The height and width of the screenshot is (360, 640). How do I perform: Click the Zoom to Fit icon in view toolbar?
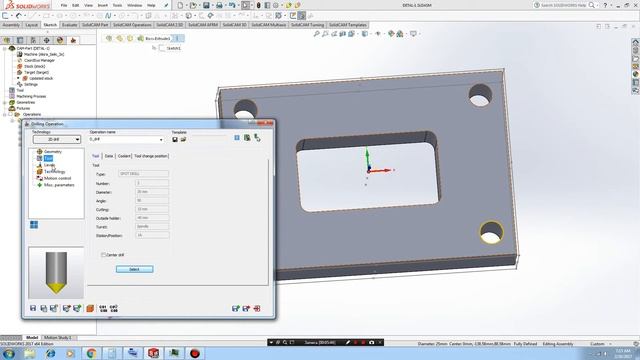click(316, 34)
